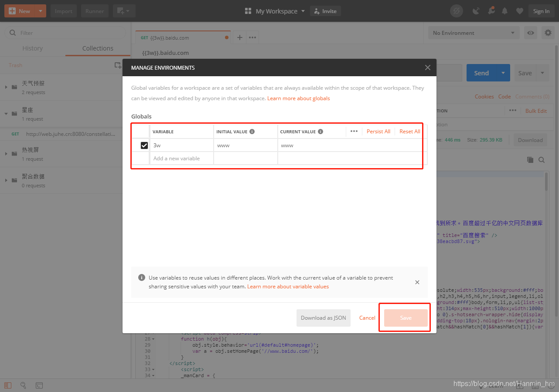Switch to the Collections tab

coord(98,48)
